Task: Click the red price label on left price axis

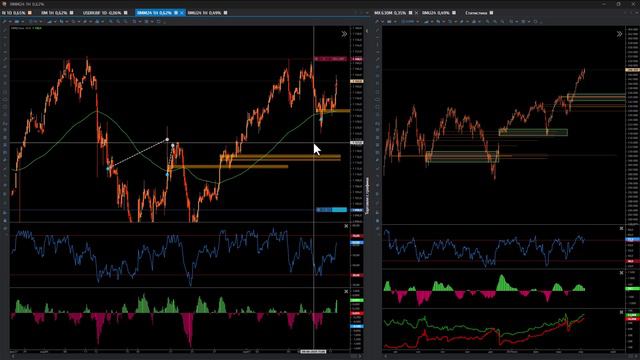Action: [357, 59]
